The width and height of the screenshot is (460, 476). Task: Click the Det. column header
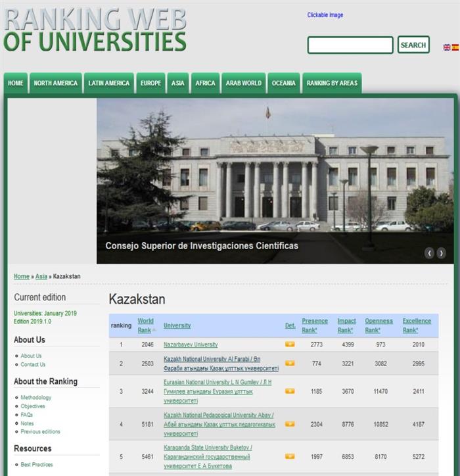coord(290,325)
